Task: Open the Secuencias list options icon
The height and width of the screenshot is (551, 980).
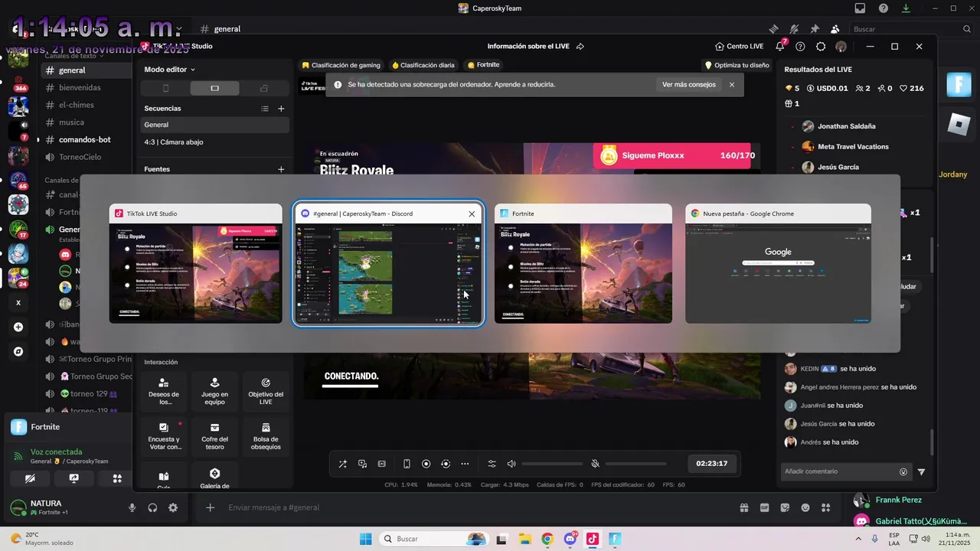Action: click(265, 109)
